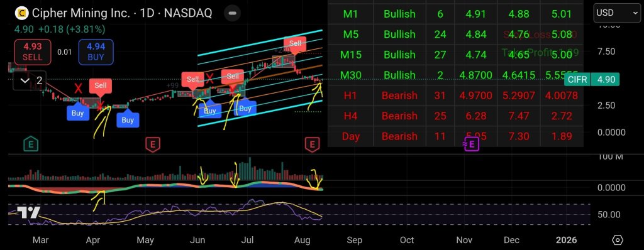Image resolution: width=644 pixels, height=250 pixels.
Task: Click the M5 timeframe row label
Action: tap(350, 34)
